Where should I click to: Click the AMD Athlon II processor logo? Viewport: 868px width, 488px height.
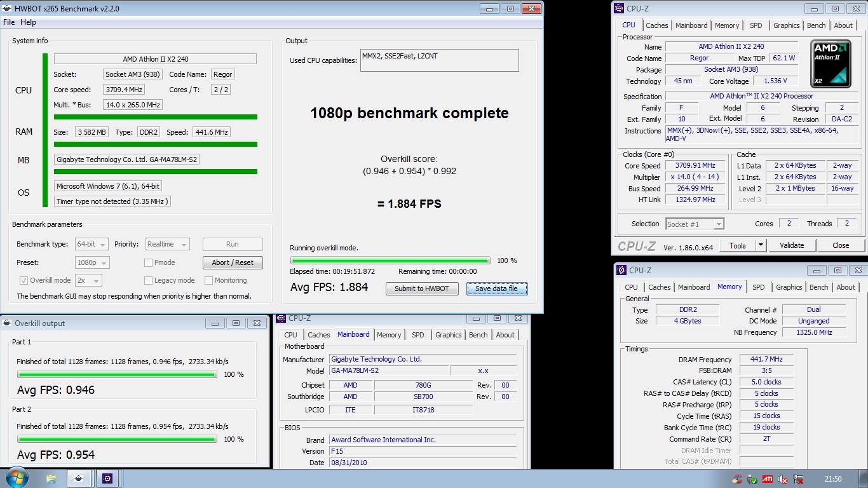[830, 64]
